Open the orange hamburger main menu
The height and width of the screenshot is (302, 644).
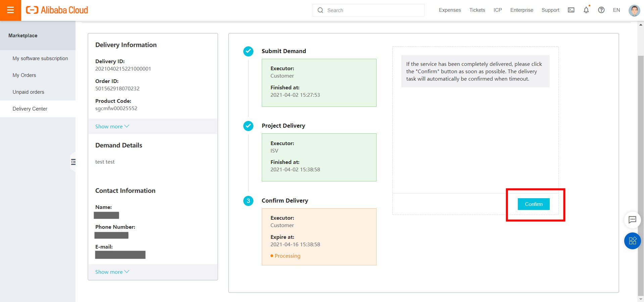point(10,10)
